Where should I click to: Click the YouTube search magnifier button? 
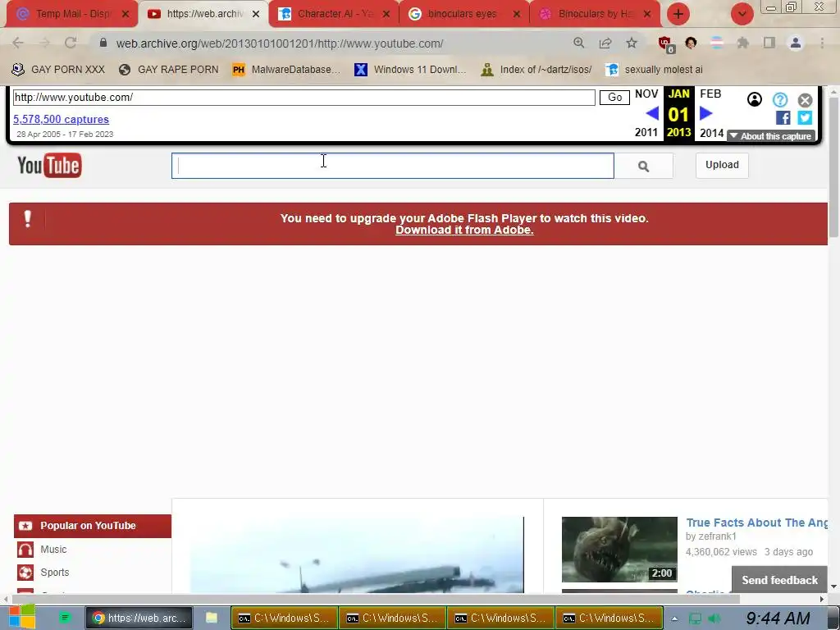point(643,166)
